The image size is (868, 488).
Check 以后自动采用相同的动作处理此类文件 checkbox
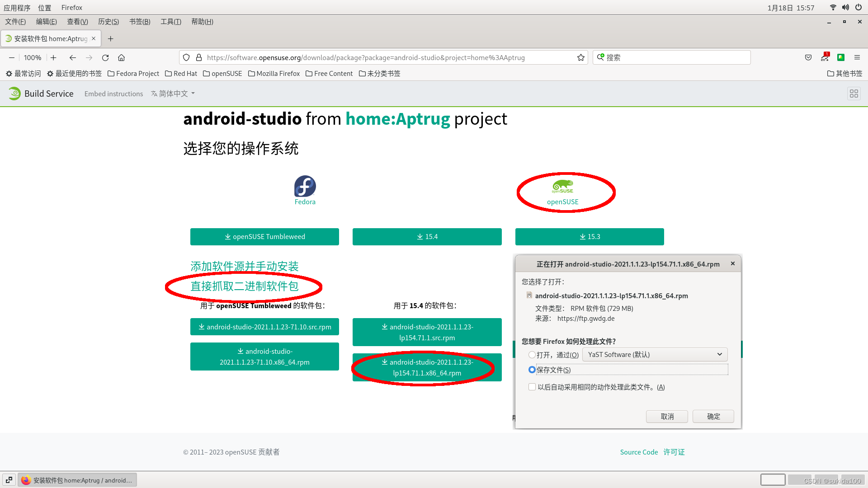pyautogui.click(x=532, y=387)
